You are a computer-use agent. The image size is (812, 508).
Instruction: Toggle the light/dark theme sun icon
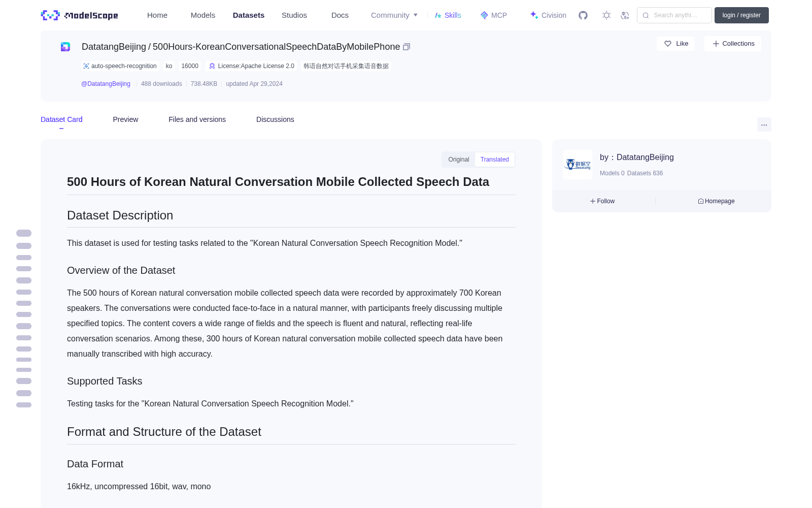(606, 15)
